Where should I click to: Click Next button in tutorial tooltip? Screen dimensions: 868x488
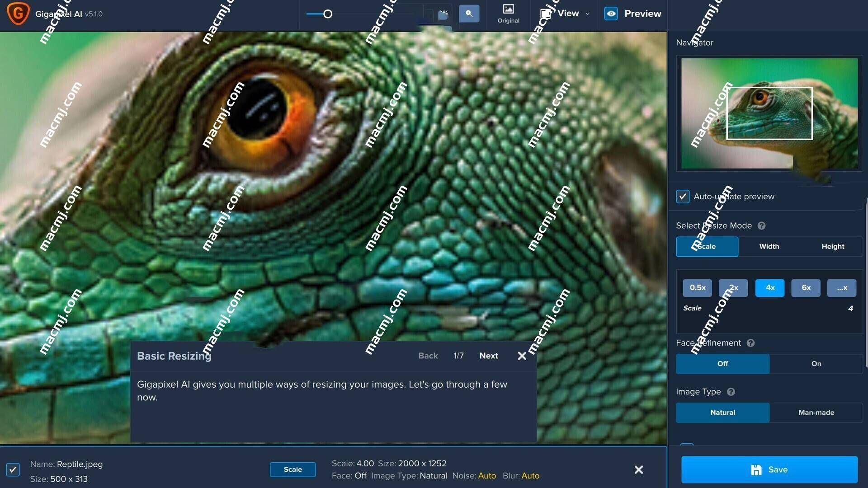(x=489, y=356)
